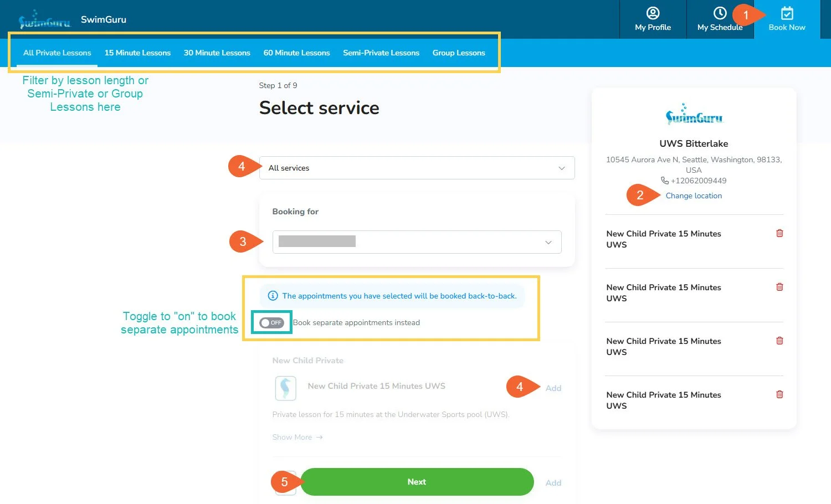Click the Select service heading
Screen dimensions: 831x504
[319, 108]
